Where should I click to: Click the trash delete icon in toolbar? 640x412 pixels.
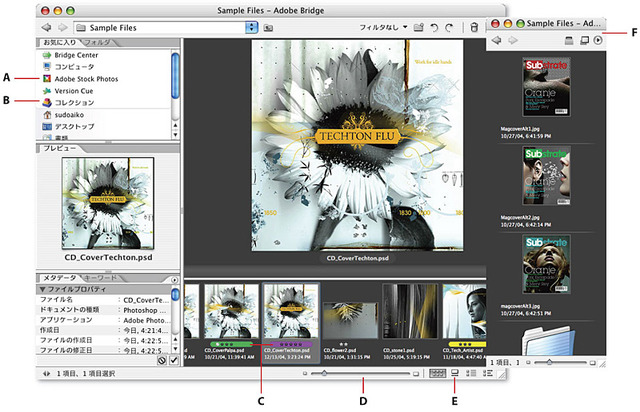point(474,28)
